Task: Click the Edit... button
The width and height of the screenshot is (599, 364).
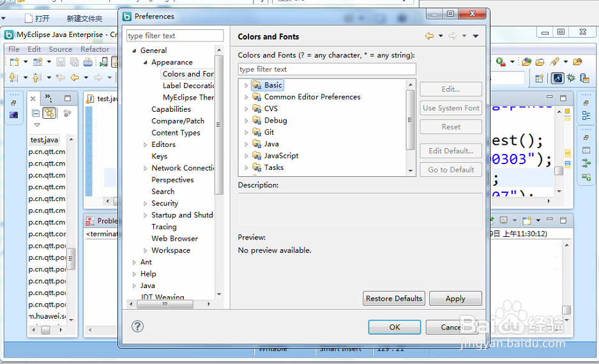Action: [x=451, y=89]
